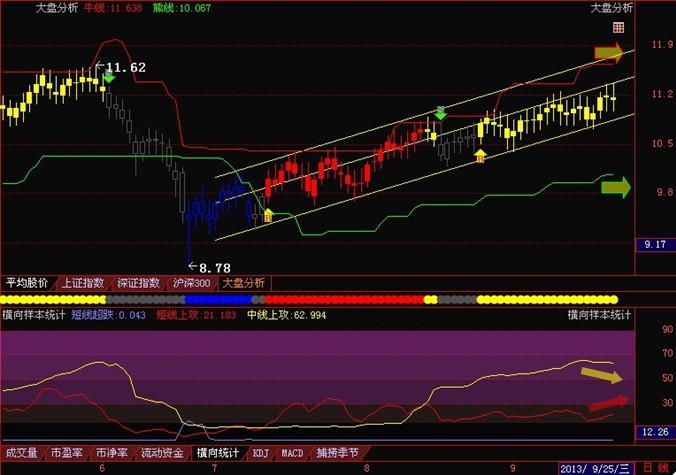676x475 pixels.
Task: Select the 流动资金 indicator tab
Action: (161, 453)
